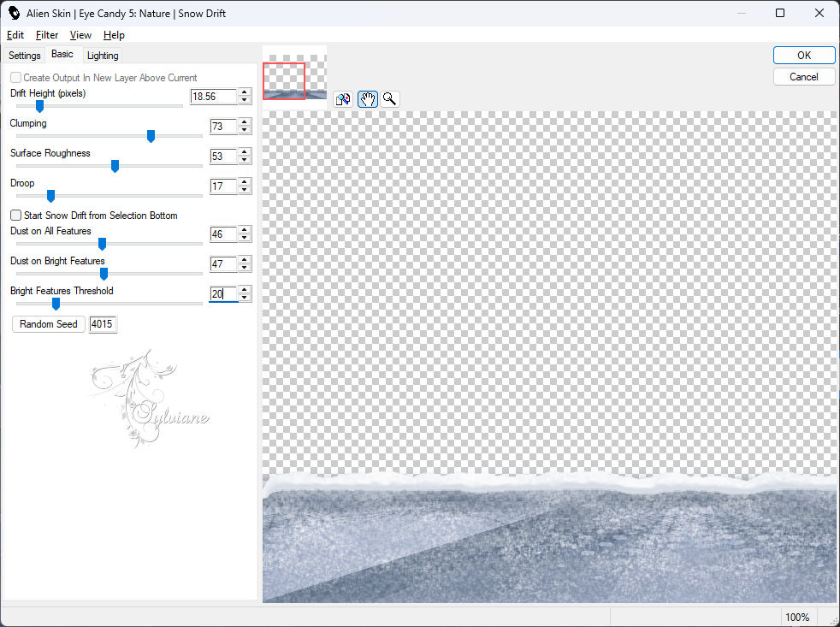Increase Clumping value with up arrow
This screenshot has height=627, width=840.
(x=245, y=122)
